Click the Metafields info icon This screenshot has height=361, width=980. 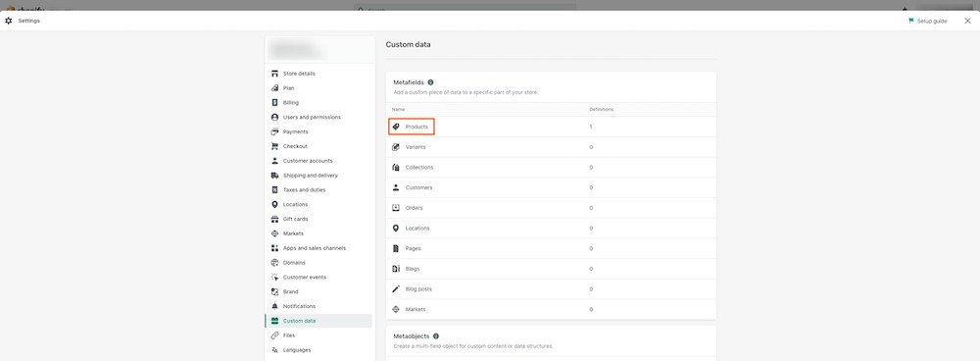point(430,82)
